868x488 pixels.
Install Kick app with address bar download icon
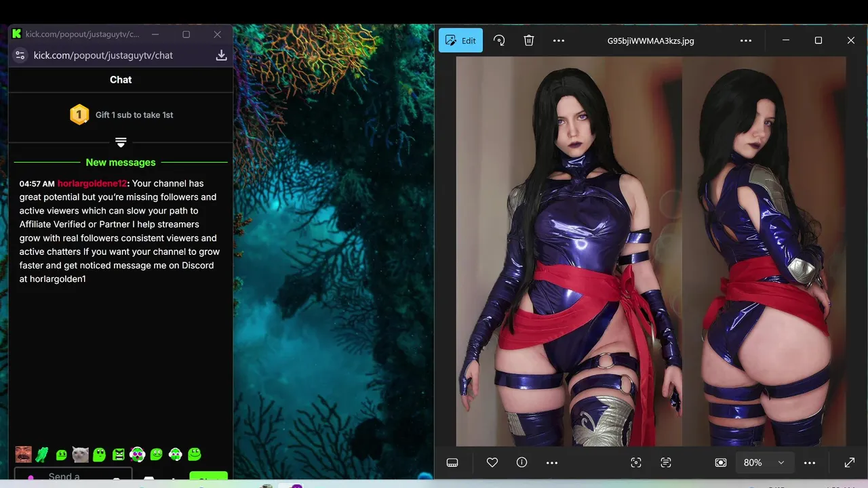221,56
